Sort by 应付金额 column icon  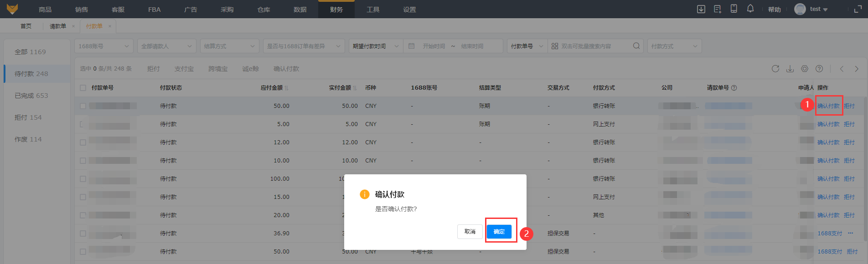click(286, 88)
